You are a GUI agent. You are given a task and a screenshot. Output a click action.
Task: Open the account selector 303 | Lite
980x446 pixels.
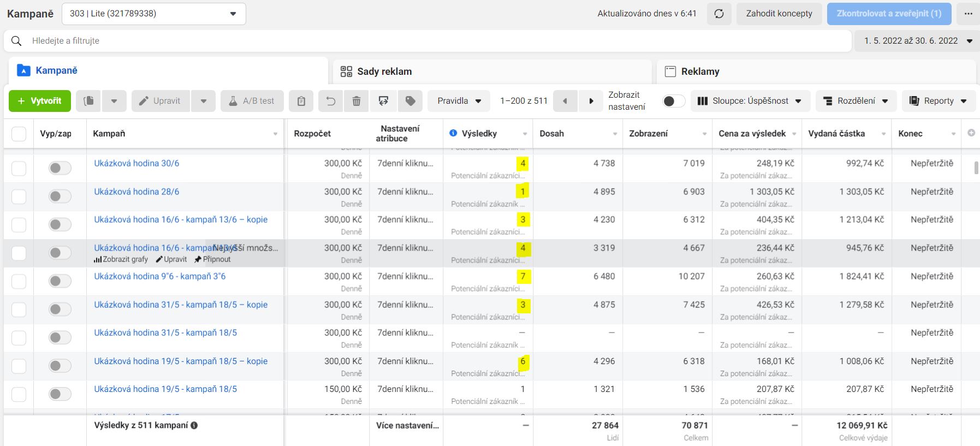[x=153, y=14]
